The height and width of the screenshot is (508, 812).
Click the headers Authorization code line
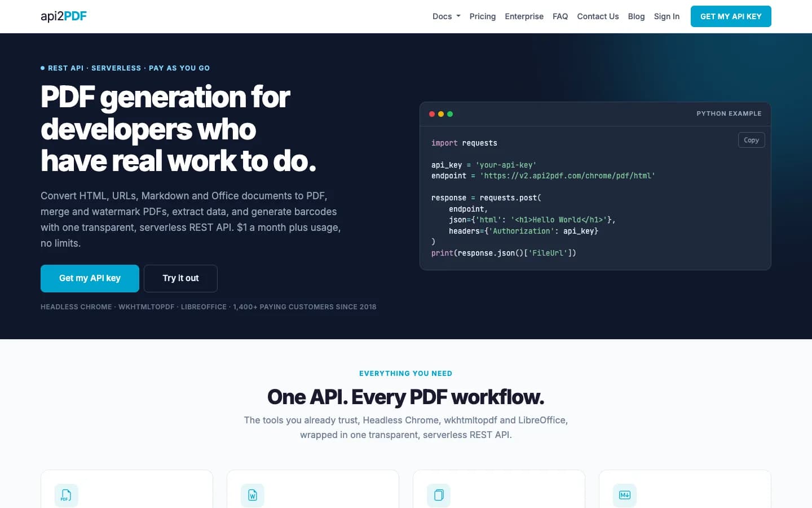pos(523,231)
